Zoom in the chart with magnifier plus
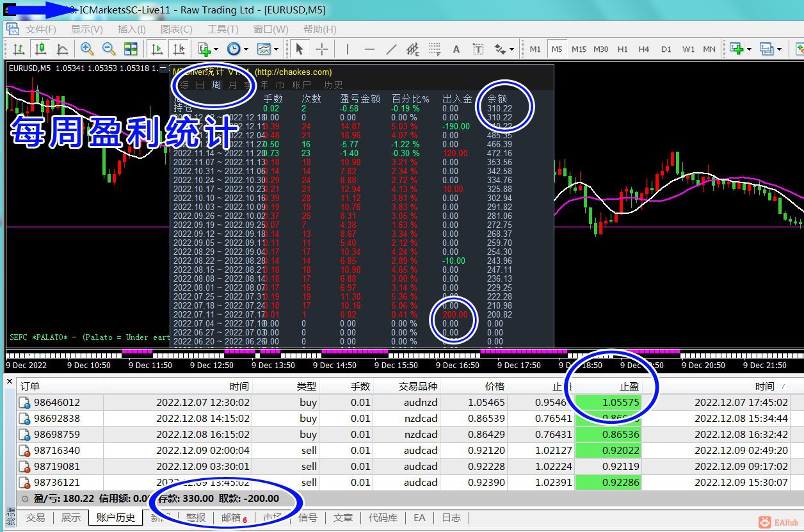The image size is (804, 532). pos(87,49)
